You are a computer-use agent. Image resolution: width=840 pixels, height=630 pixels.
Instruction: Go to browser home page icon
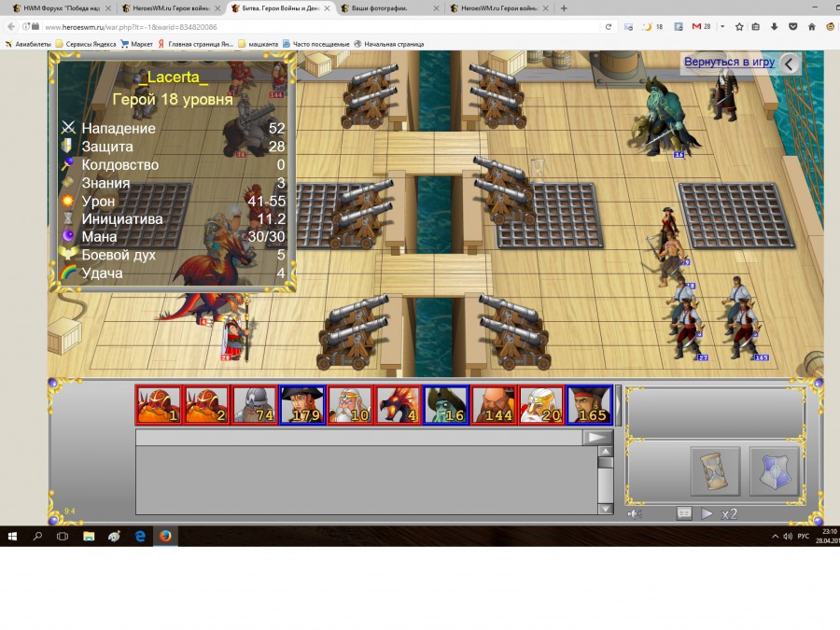click(x=812, y=26)
